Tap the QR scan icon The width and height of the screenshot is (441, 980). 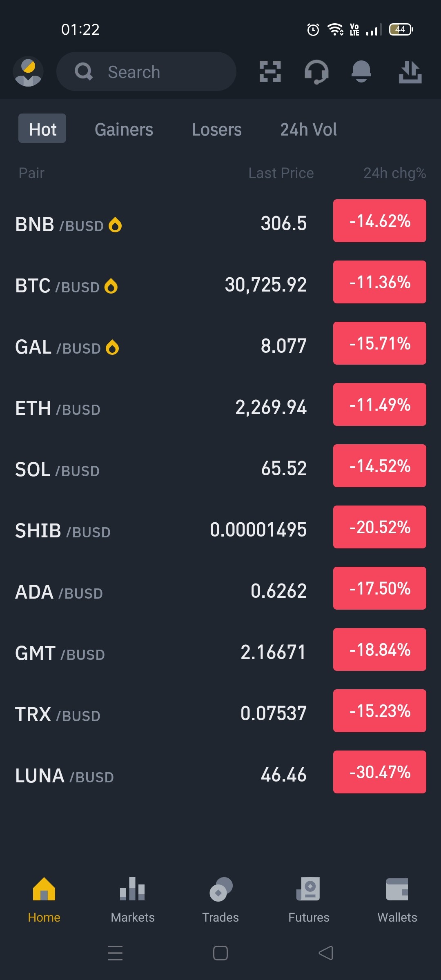[x=270, y=71]
